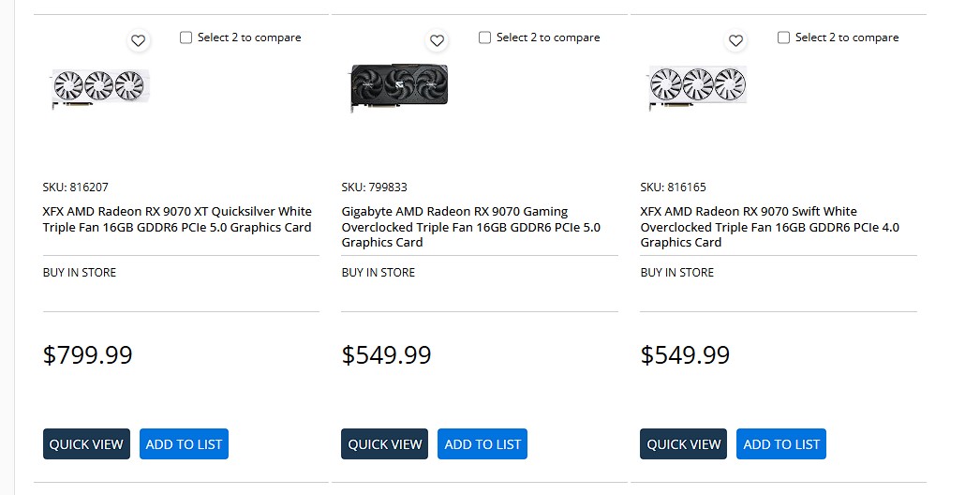Click the XFX Swift White card photo

click(698, 87)
